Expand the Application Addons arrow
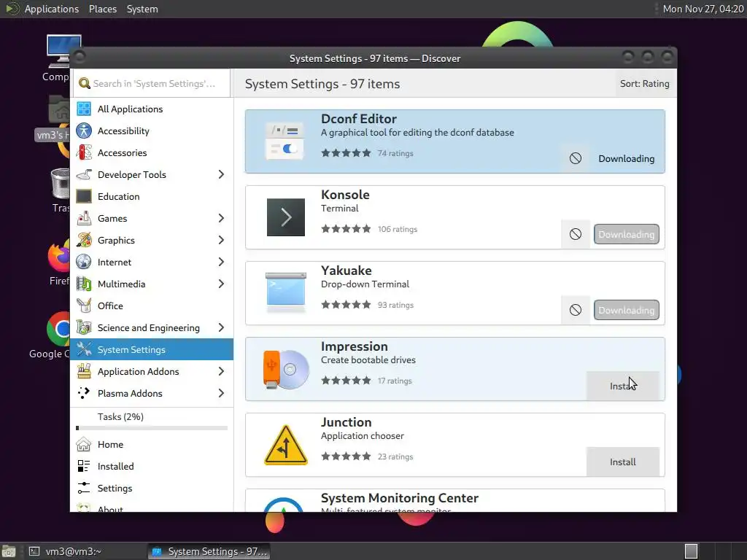Screen dimensions: 747x560 click(221, 371)
